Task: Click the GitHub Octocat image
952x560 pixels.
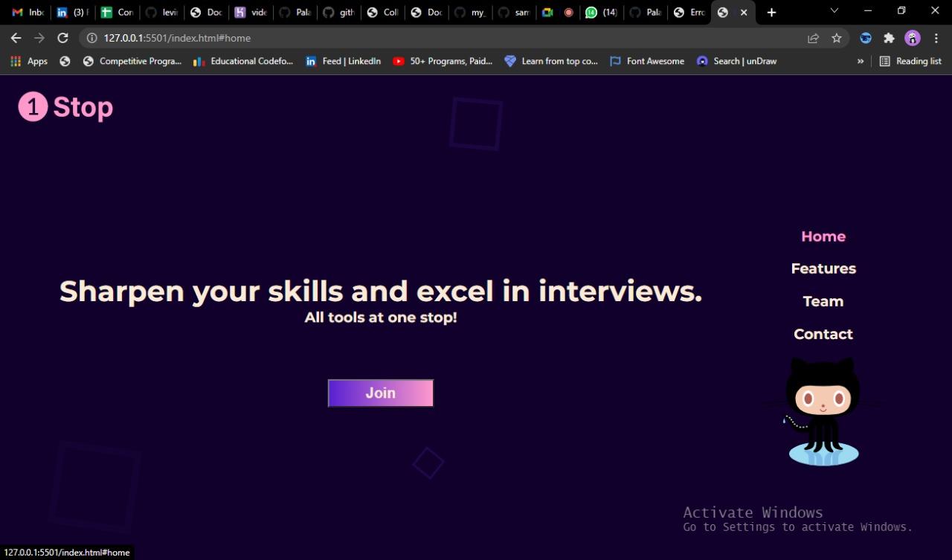Action: tap(823, 411)
